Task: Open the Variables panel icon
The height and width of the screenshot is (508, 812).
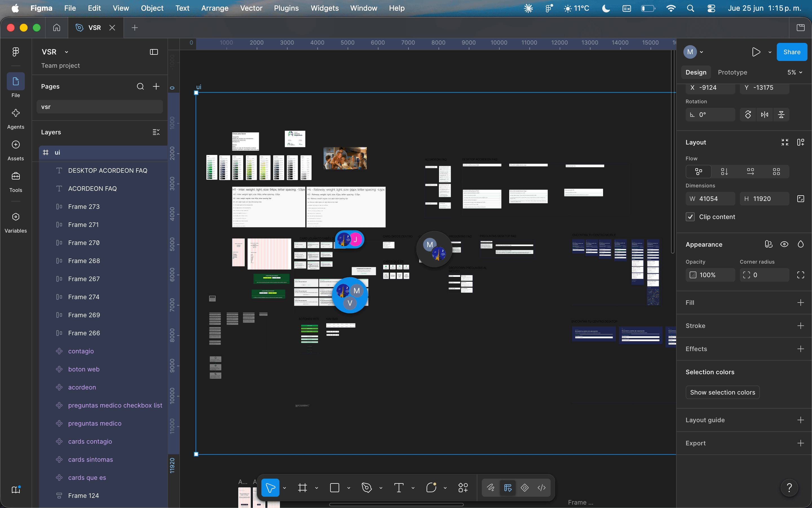Action: (16, 217)
